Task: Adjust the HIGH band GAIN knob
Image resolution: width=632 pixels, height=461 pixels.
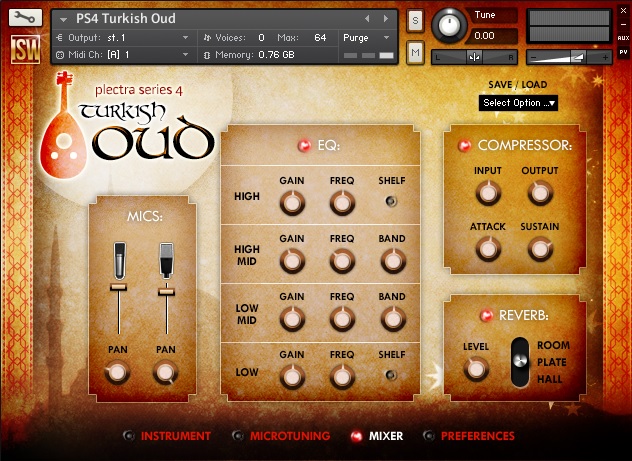Action: point(292,203)
